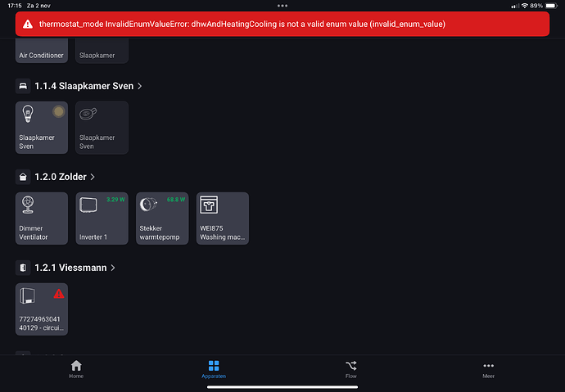Open the Viessmann circuit device tile
The width and height of the screenshot is (565, 392).
[x=42, y=309]
